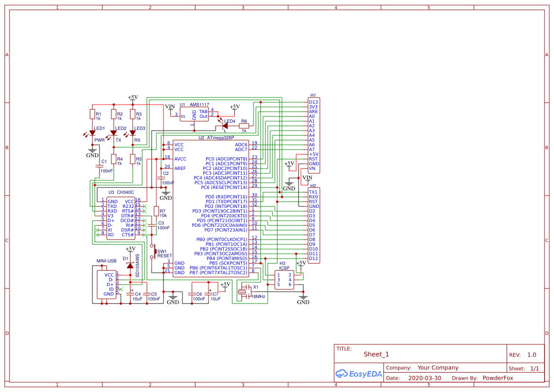The height and width of the screenshot is (392, 554).
Task: Select the AMS1117 voltage regulator U1 symbol
Action: (x=195, y=115)
